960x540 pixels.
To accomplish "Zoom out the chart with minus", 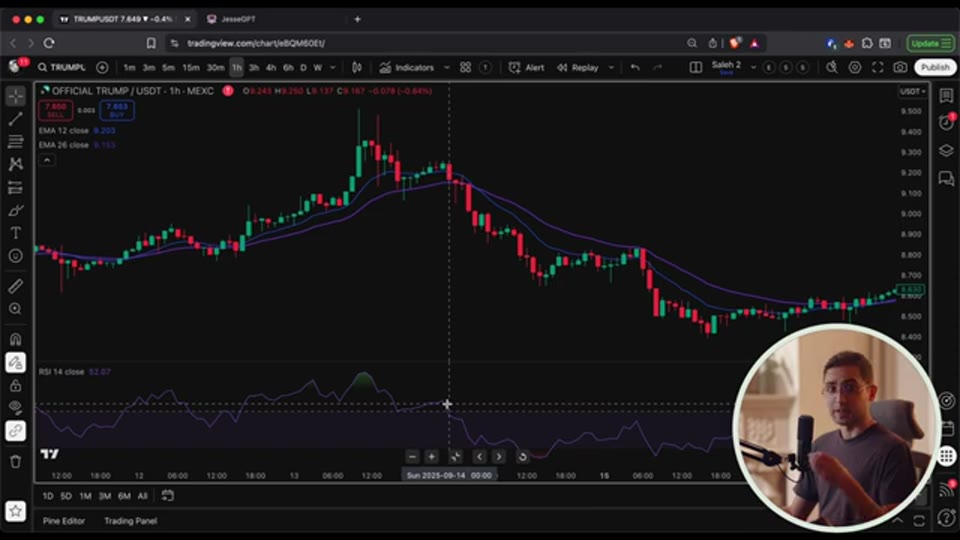I will 412,457.
